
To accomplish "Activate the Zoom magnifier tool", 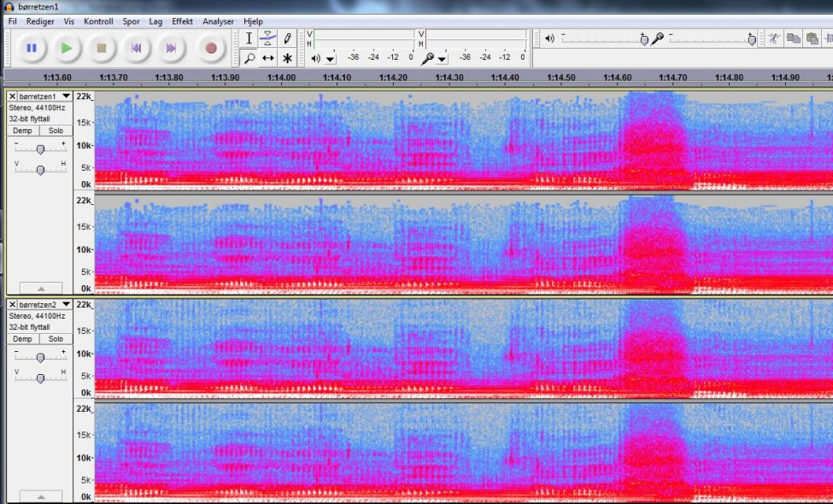I will 249,58.
